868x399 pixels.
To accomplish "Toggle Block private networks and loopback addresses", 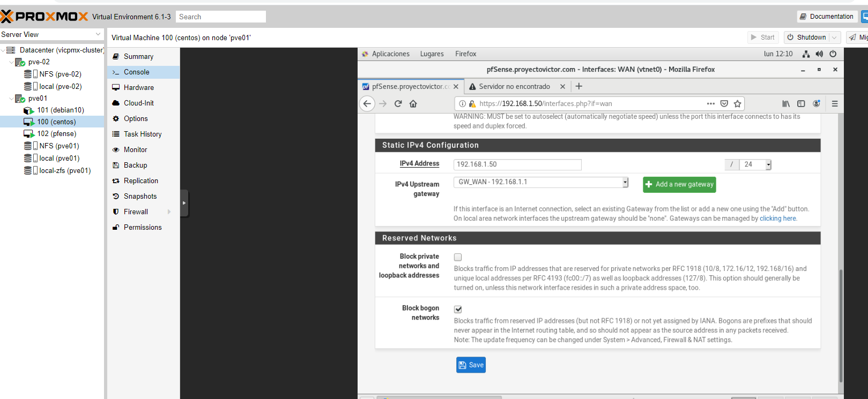I will [x=458, y=258].
